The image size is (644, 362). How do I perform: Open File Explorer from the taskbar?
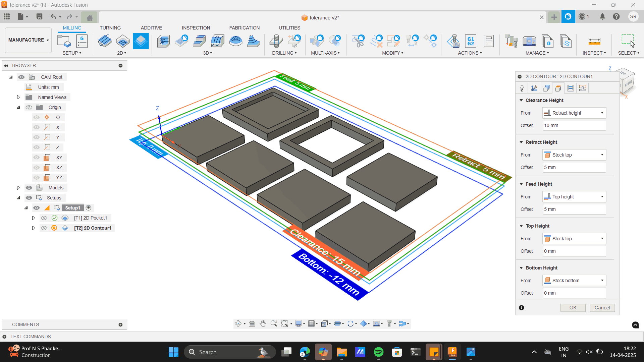(x=341, y=352)
